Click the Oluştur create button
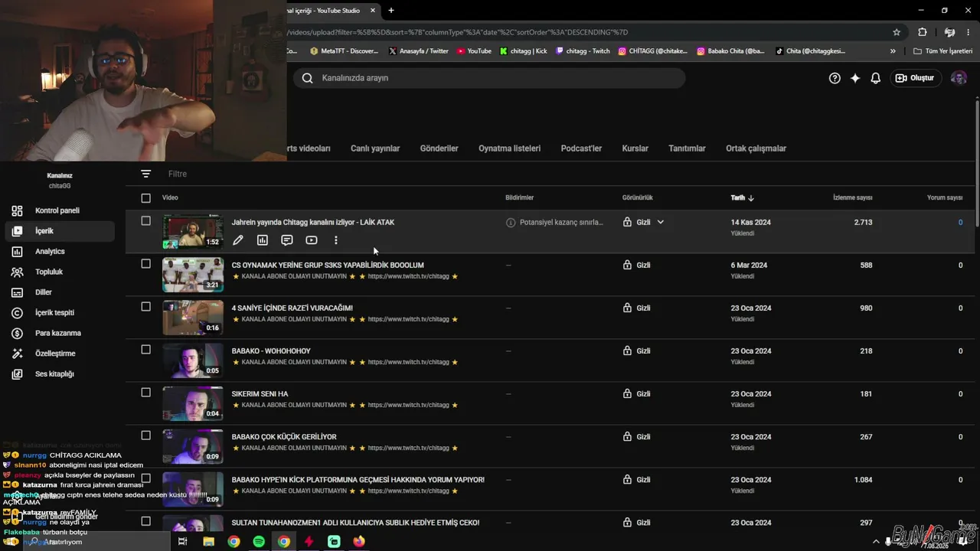This screenshot has height=551, width=980. 915,78
